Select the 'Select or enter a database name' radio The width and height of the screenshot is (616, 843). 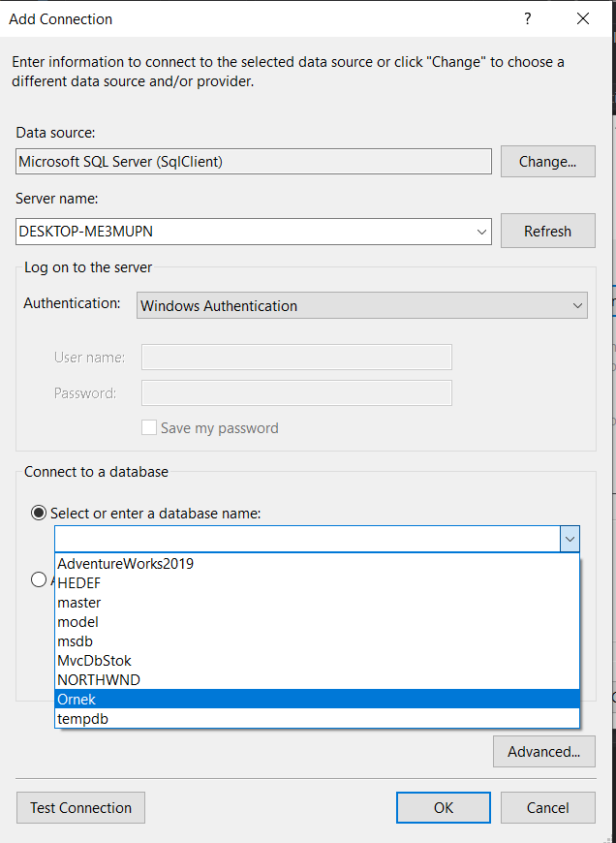36,513
